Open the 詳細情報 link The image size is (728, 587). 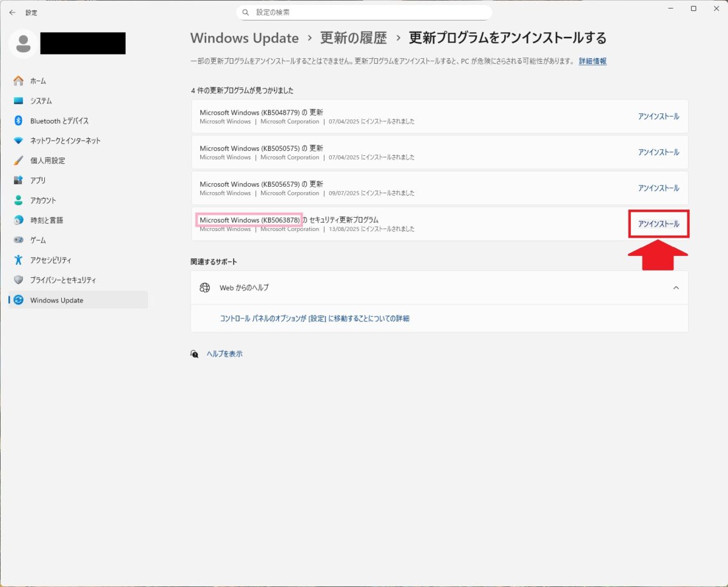(592, 61)
